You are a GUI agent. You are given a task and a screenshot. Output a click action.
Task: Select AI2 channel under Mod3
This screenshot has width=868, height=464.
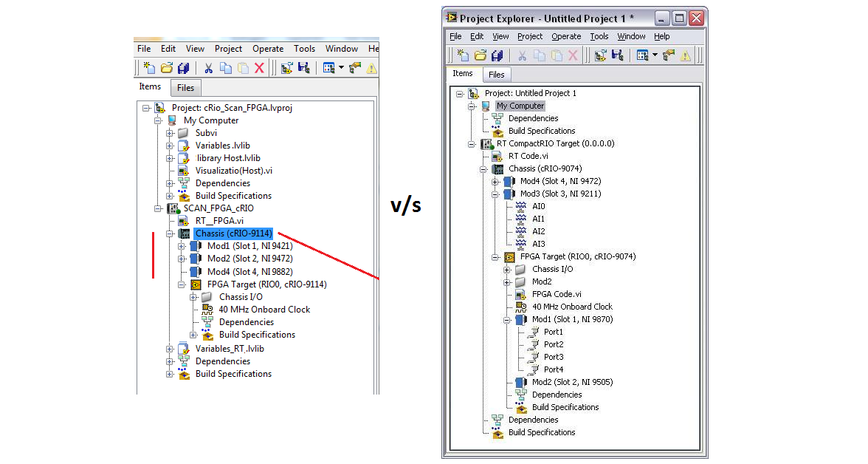[x=539, y=231]
